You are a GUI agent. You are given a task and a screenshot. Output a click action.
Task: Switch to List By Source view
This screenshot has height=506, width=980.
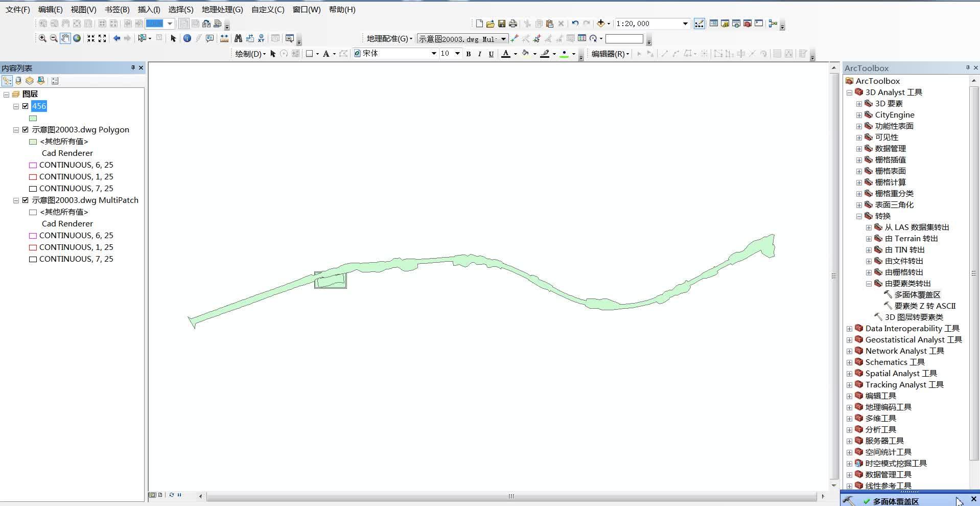pyautogui.click(x=18, y=81)
